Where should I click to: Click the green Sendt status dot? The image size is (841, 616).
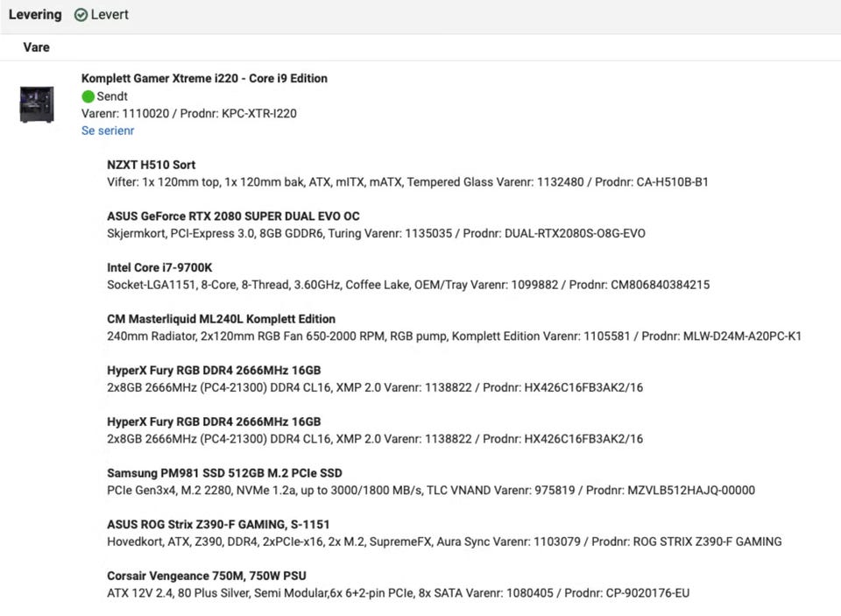coord(88,96)
